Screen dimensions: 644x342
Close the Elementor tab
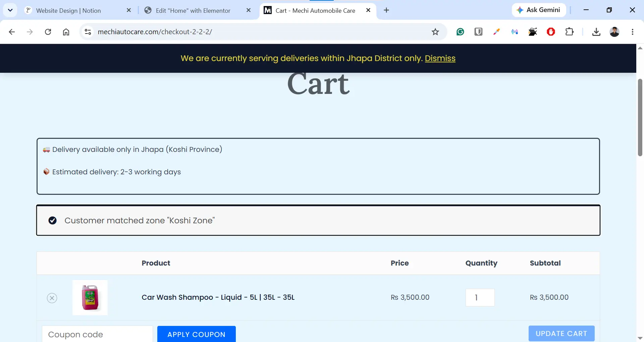[x=249, y=10]
